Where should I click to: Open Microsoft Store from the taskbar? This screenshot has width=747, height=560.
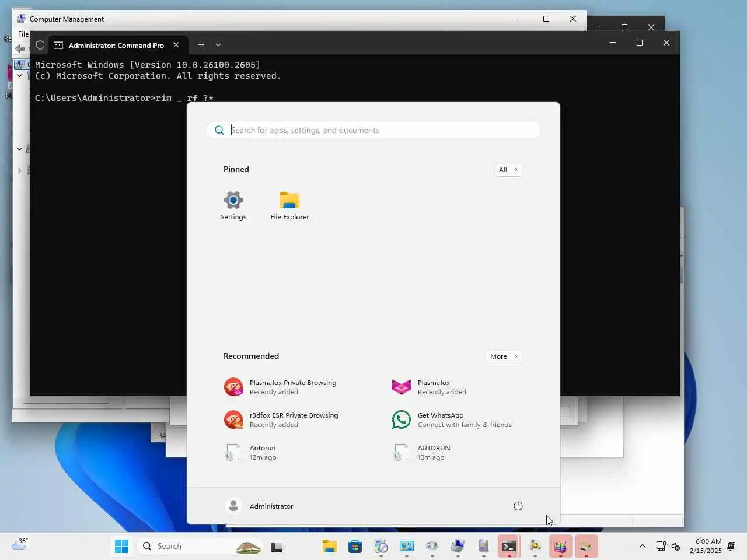355,547
